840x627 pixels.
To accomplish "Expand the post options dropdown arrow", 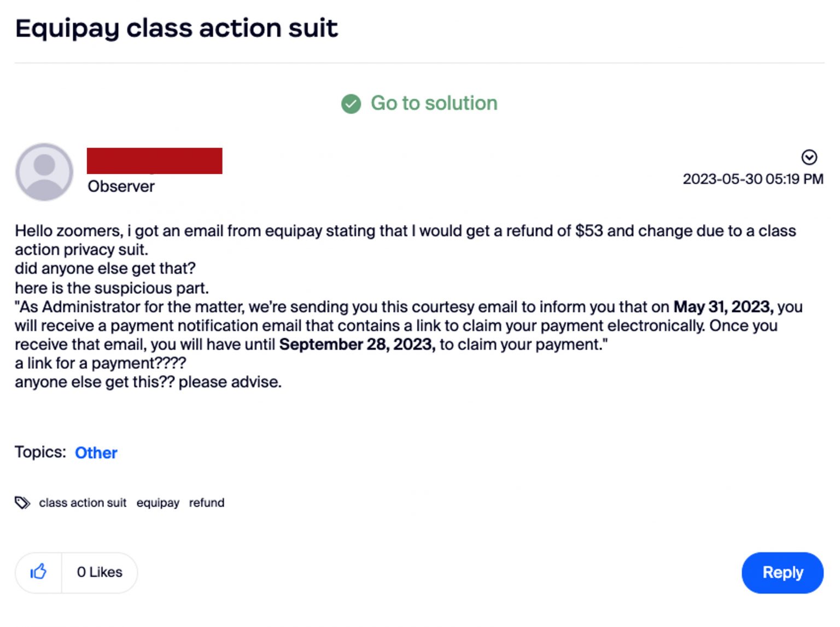I will [x=809, y=158].
